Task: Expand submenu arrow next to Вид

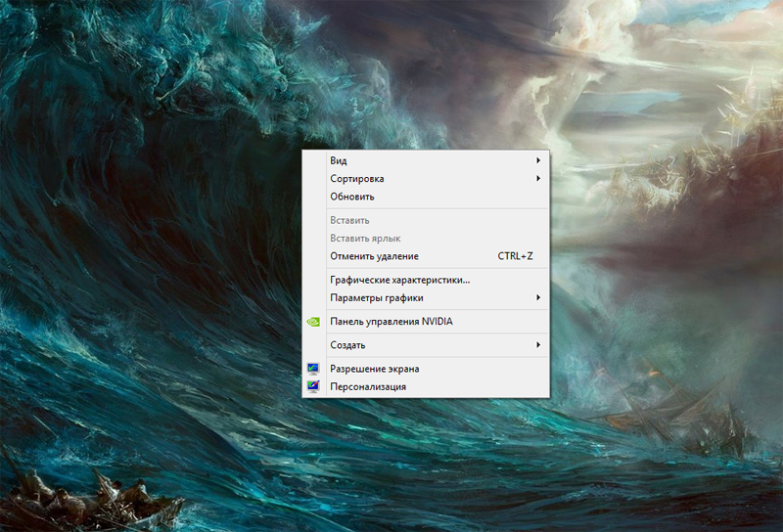Action: (538, 160)
